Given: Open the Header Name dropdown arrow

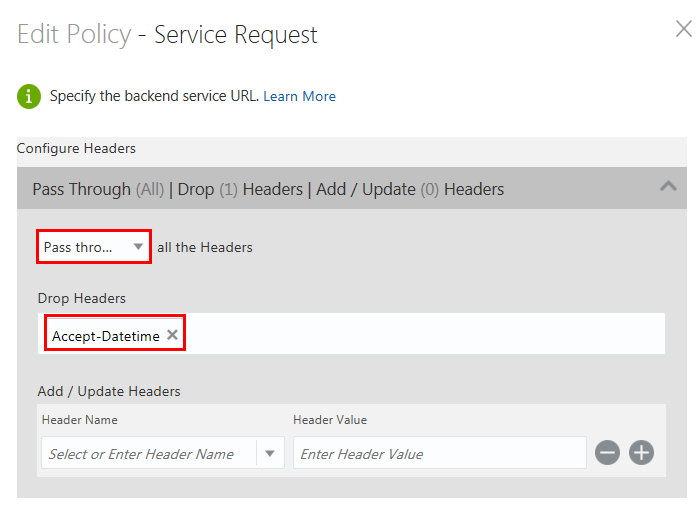Looking at the screenshot, I should (x=270, y=453).
